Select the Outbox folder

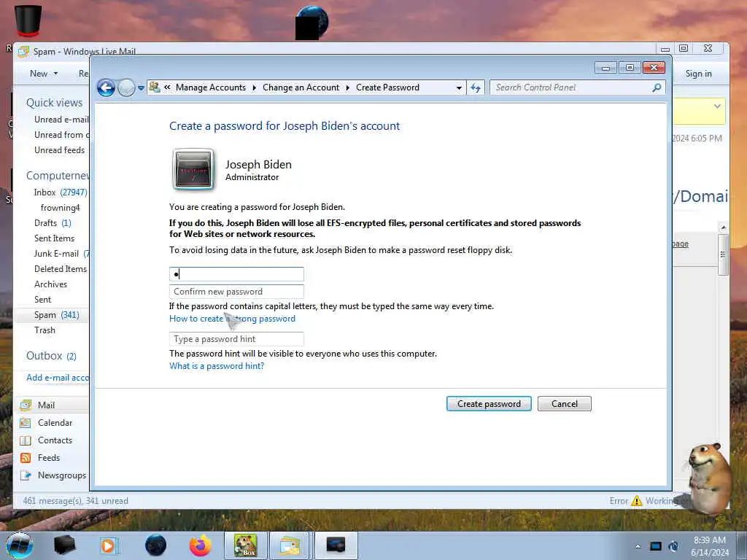click(51, 356)
